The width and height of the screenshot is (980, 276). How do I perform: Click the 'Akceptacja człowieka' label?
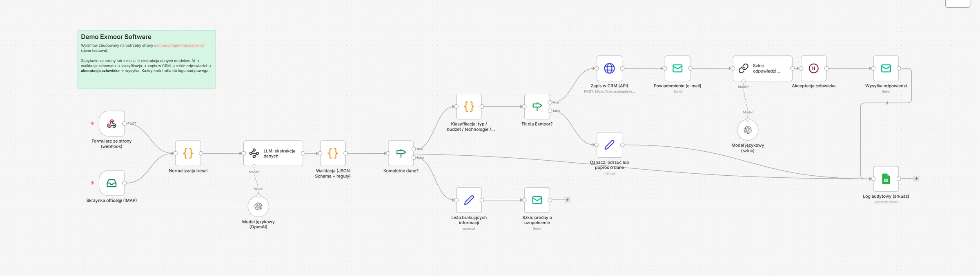point(813,86)
